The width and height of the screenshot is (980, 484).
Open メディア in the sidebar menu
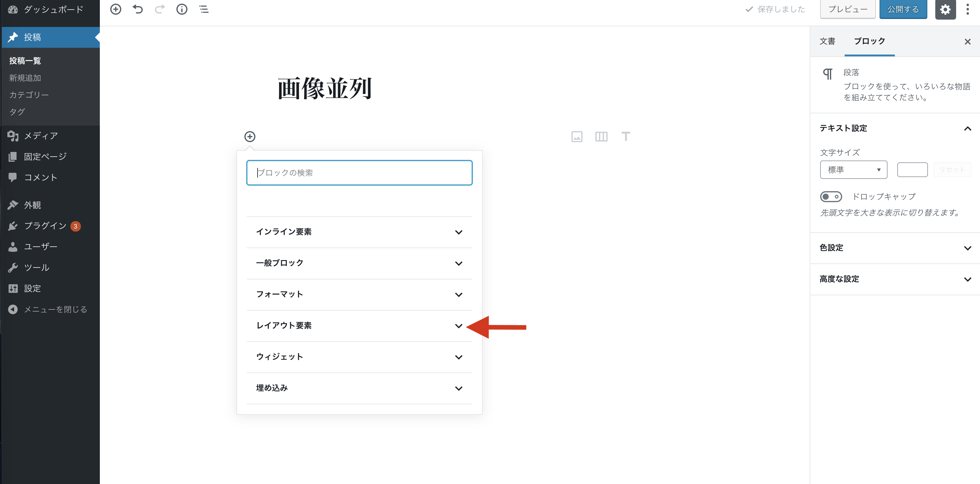coord(41,136)
